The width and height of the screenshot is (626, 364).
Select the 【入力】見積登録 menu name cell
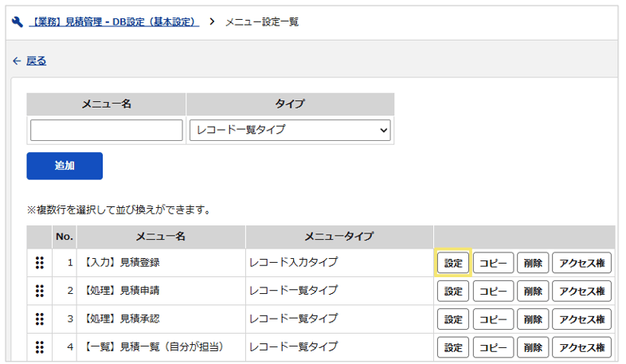[x=161, y=263]
